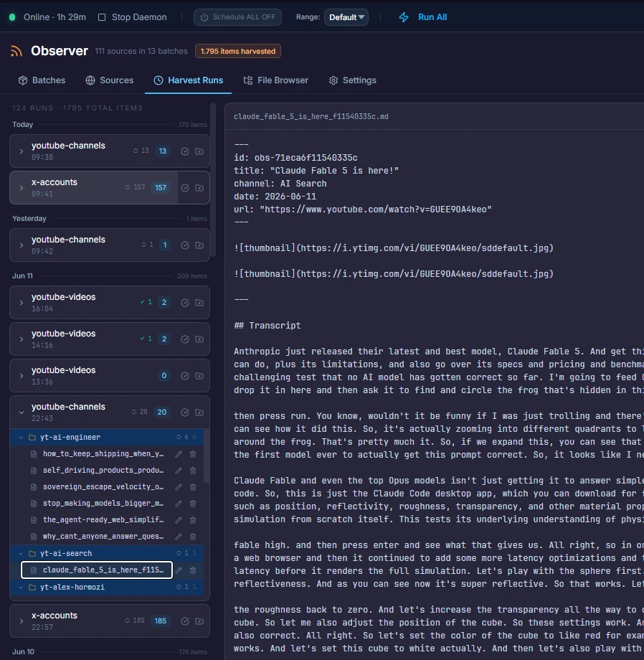
Task: Edit the how_to_keep_shipping_when_y file
Action: pyautogui.click(x=179, y=453)
